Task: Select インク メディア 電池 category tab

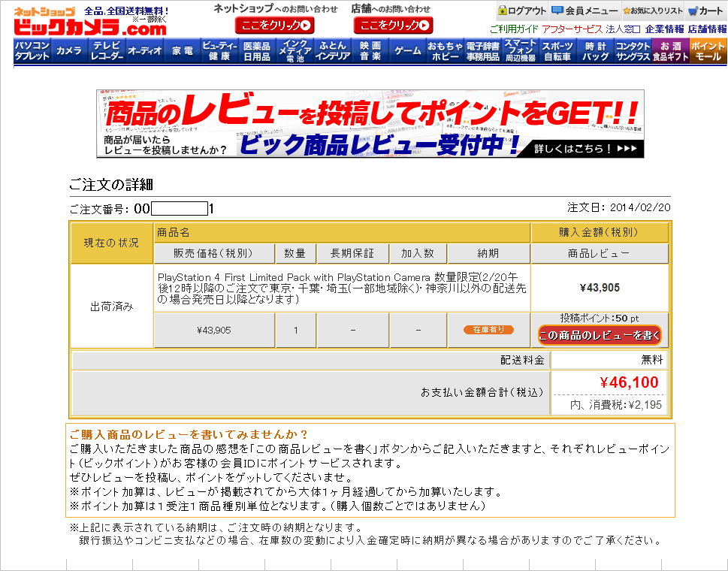Action: point(295,50)
